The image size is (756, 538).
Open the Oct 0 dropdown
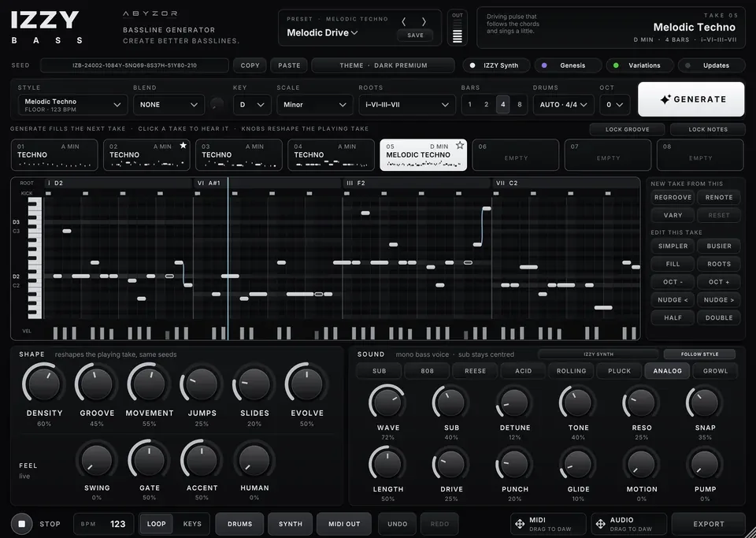click(615, 105)
